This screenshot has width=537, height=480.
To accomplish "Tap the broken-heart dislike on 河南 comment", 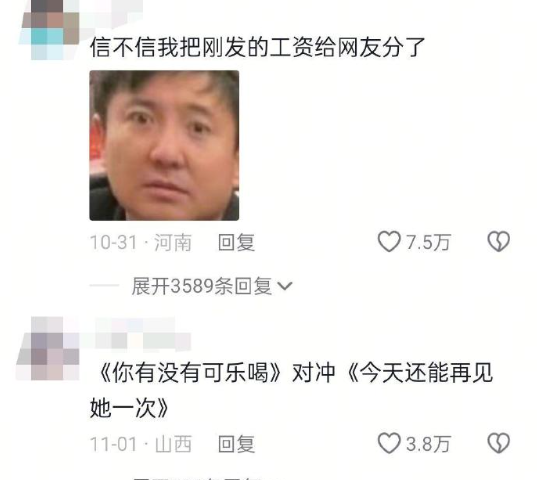I will tap(499, 242).
